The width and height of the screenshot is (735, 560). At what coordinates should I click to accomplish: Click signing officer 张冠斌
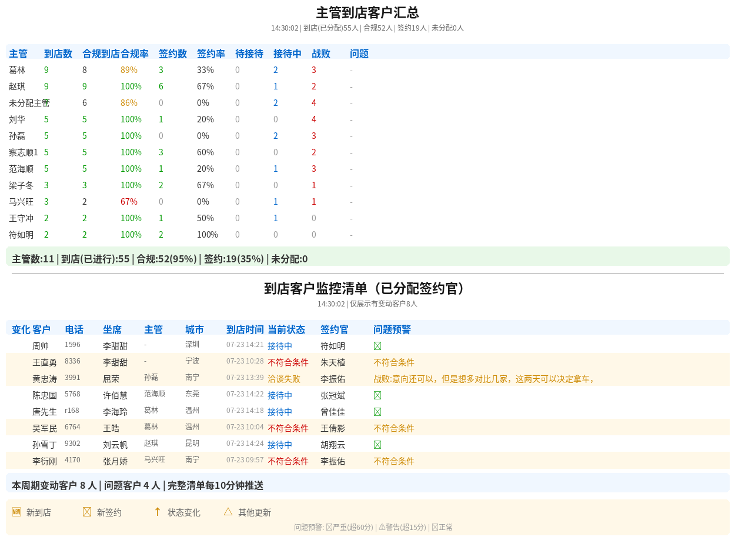[x=333, y=395]
